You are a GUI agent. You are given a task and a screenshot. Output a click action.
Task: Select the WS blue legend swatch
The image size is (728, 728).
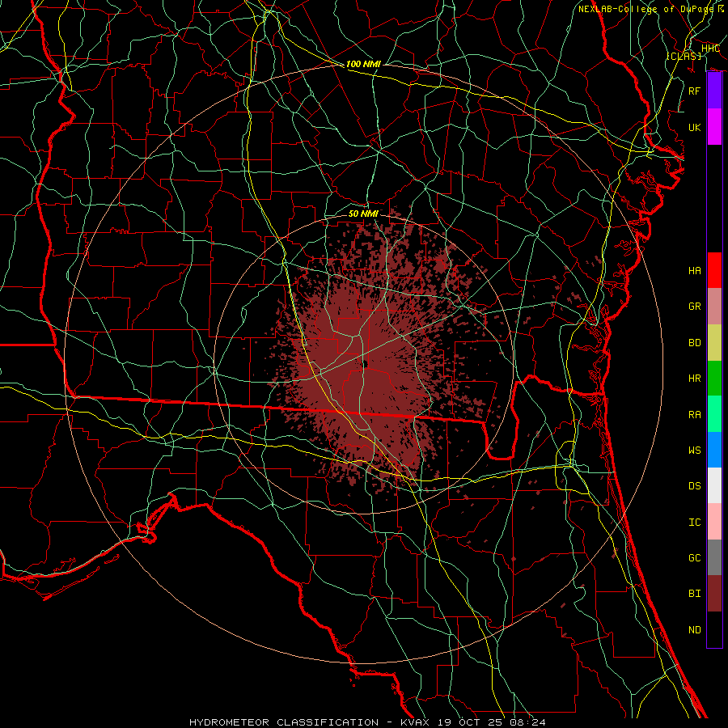(x=714, y=450)
